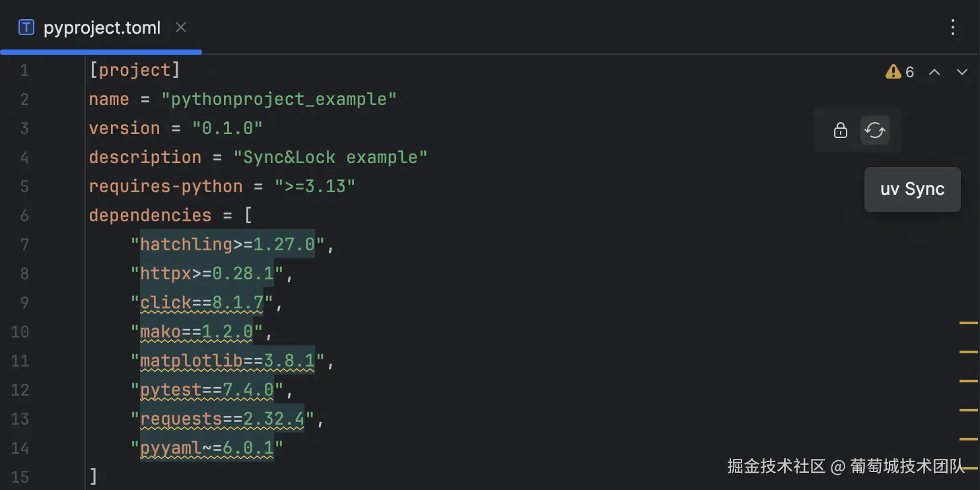Place cursor on the [project] header

pyautogui.click(x=134, y=70)
